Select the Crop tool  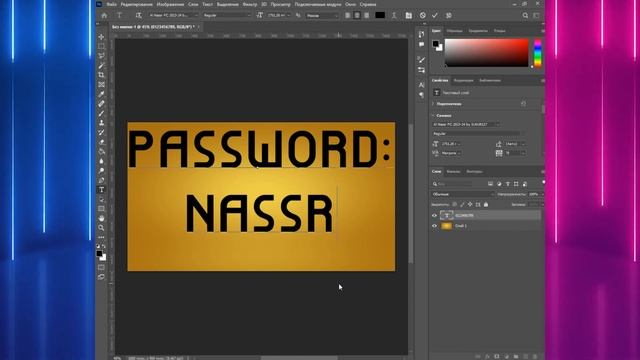pos(101,75)
